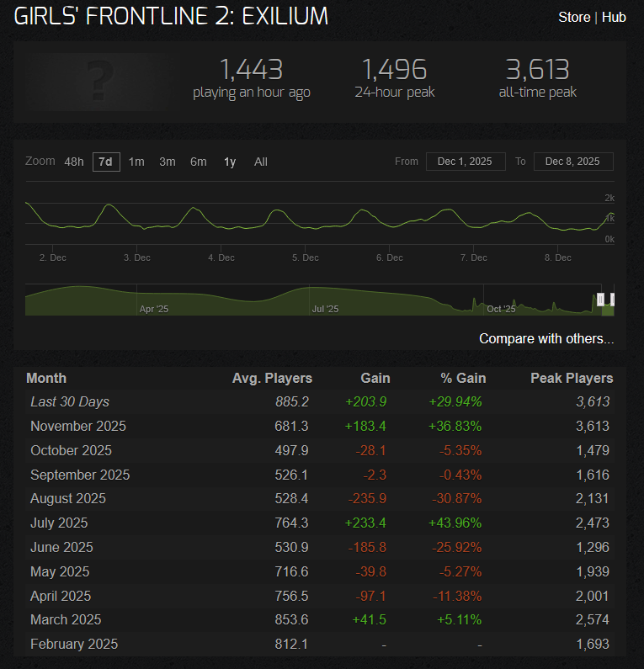This screenshot has width=644, height=669.
Task: Click the game thumbnail placeholder image
Action: click(x=100, y=81)
